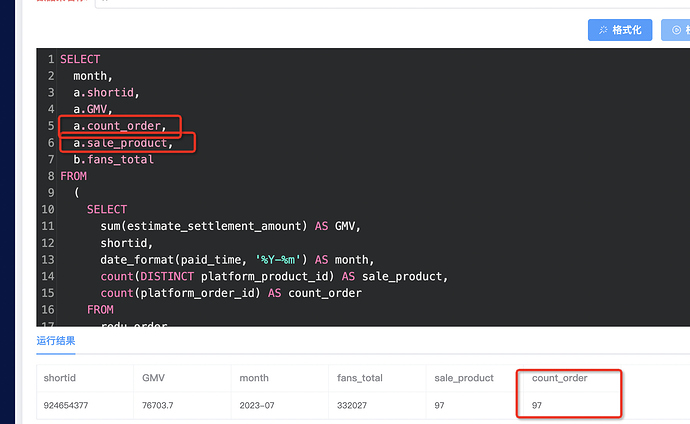Screen dimensions: 690x424
Task: Click line number 1 in editor gutter
Action: tap(51, 59)
